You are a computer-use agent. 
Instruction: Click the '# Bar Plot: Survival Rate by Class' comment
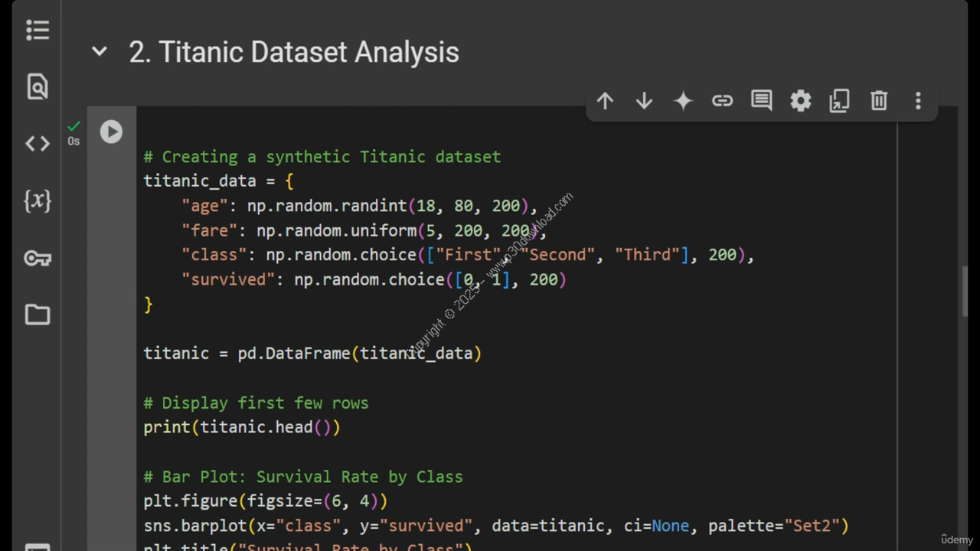click(303, 477)
